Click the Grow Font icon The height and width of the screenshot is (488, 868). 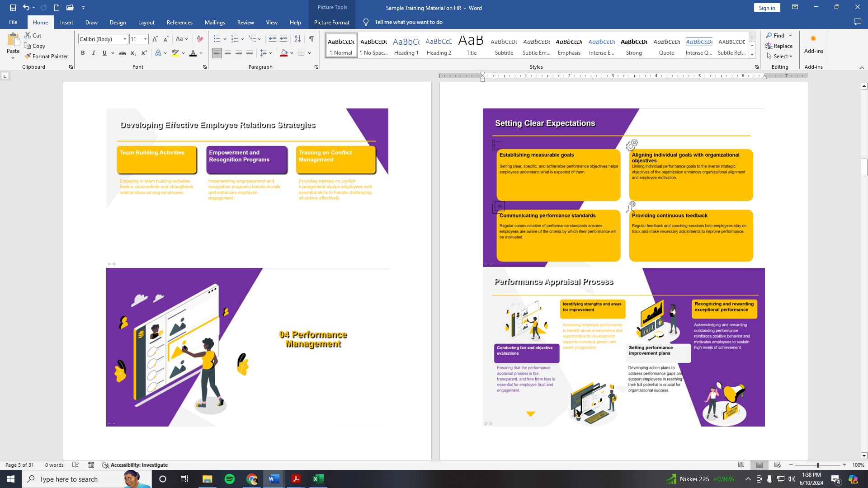point(155,39)
